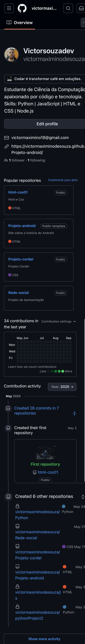
Task: Open the notifications inbox
Action: tap(81, 8)
